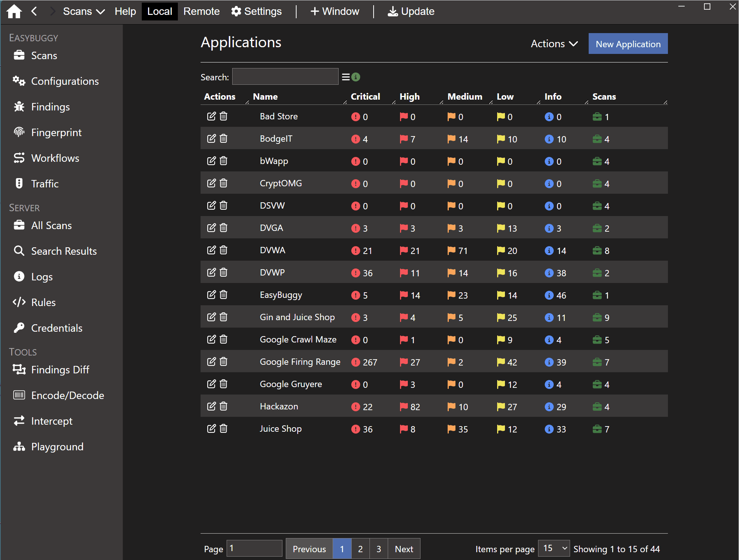This screenshot has height=560, width=739.
Task: Open Fingerprint in the sidebar
Action: (x=56, y=132)
